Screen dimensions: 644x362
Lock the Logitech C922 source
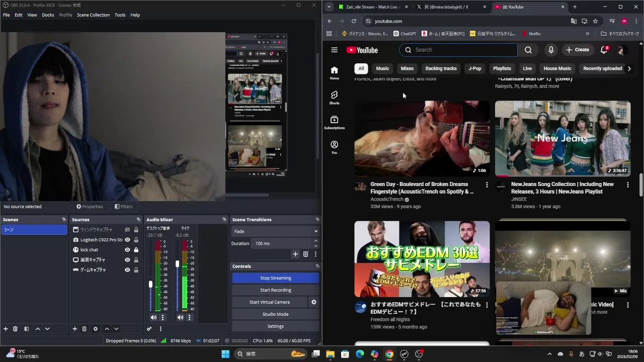(136, 240)
